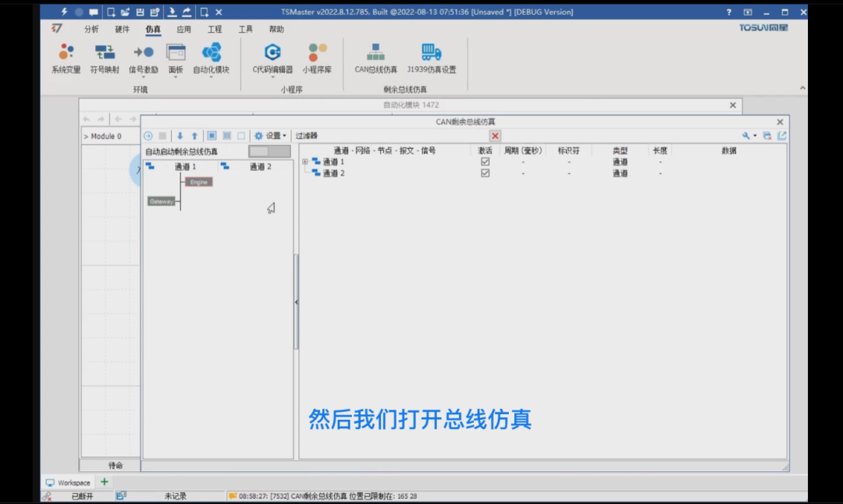Collapse left pane with splitter arrow

(297, 302)
